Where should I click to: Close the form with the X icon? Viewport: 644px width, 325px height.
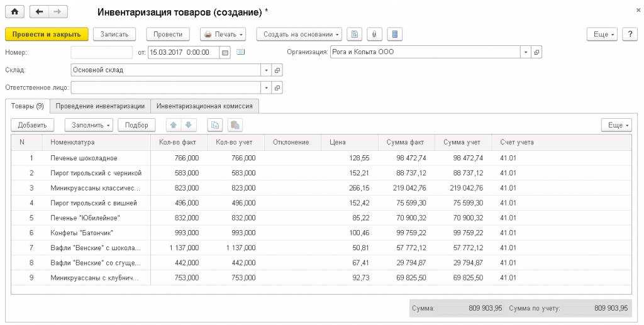(x=638, y=11)
